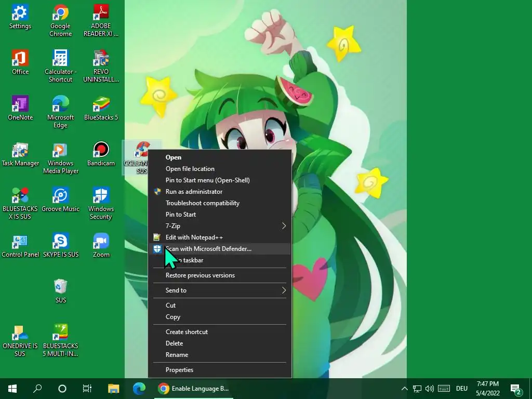Select Create shortcut
The height and width of the screenshot is (399, 532).
pyautogui.click(x=220, y=332)
